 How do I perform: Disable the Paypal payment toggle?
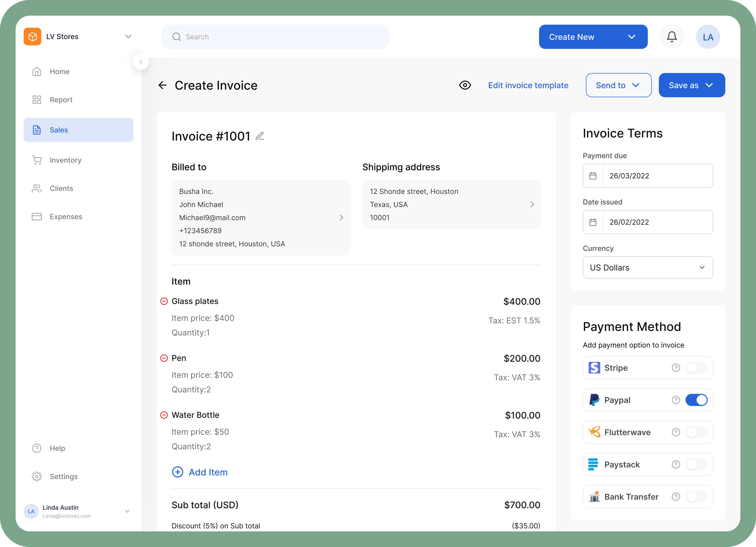coord(696,400)
